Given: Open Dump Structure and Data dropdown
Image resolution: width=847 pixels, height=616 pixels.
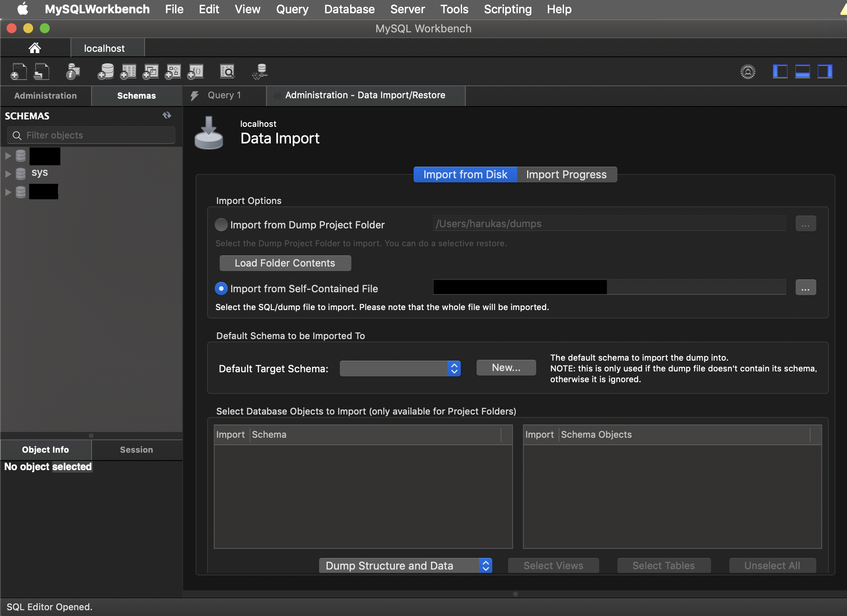Looking at the screenshot, I should pyautogui.click(x=405, y=565).
